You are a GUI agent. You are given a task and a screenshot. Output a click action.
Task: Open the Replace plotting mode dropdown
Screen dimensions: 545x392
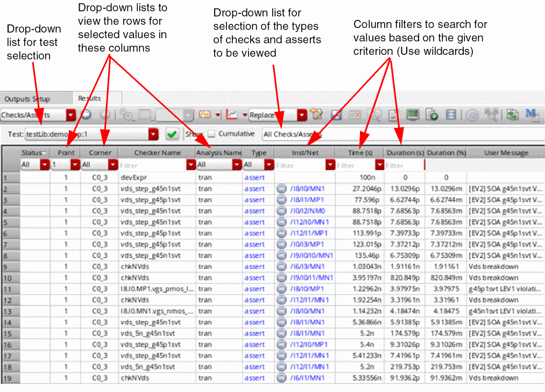click(302, 115)
